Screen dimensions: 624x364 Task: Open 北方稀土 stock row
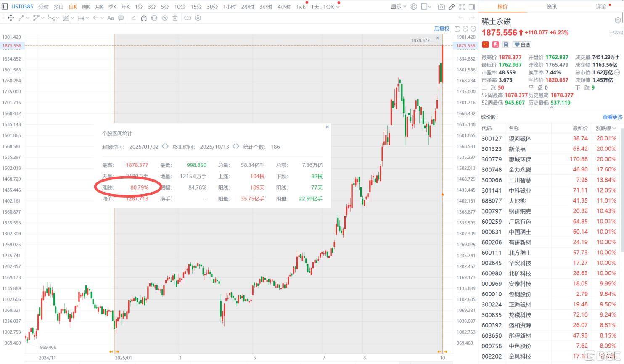551,253
